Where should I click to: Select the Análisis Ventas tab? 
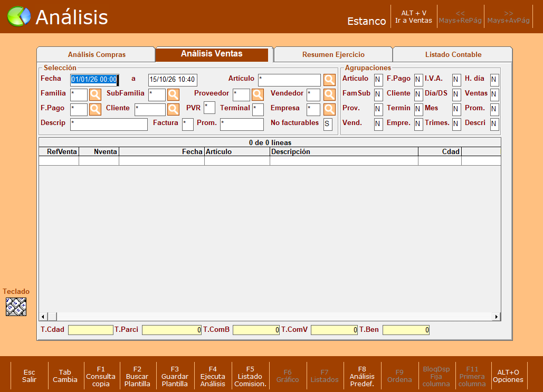(x=212, y=54)
